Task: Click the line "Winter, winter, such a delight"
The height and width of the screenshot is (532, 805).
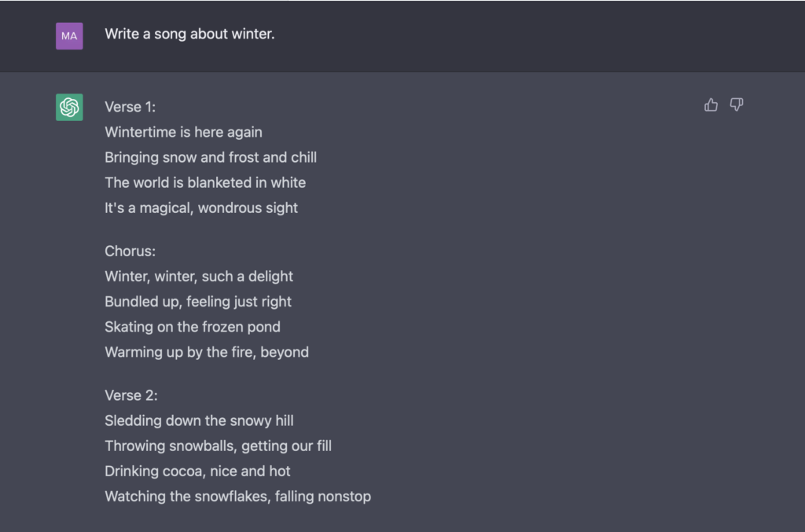Action: pyautogui.click(x=199, y=277)
